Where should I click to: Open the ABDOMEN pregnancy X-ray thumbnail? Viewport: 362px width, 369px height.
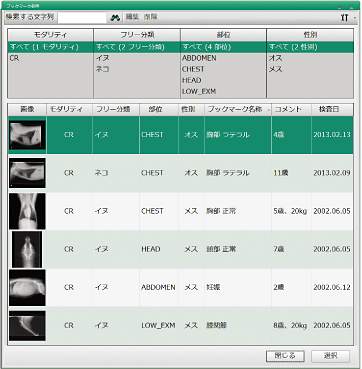click(x=27, y=288)
